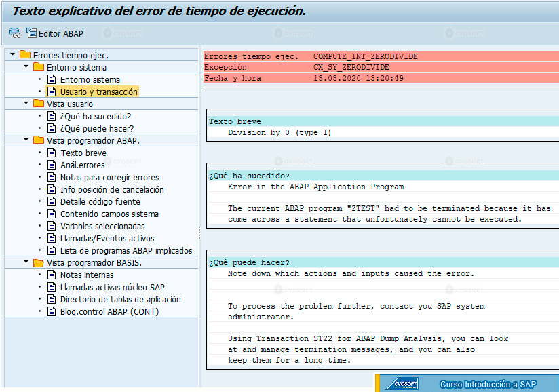Image resolution: width=559 pixels, height=392 pixels.
Task: Collapse the Errores tiempo ejec. root node
Action: point(12,54)
